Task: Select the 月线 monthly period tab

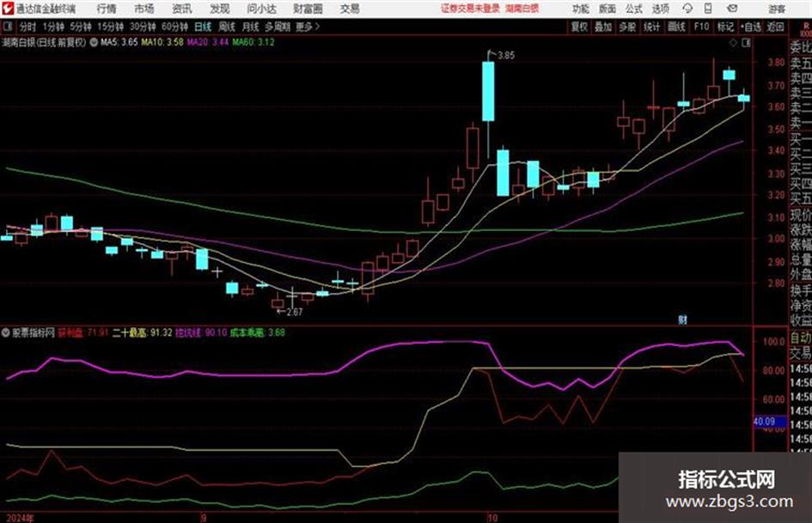Action: click(251, 27)
